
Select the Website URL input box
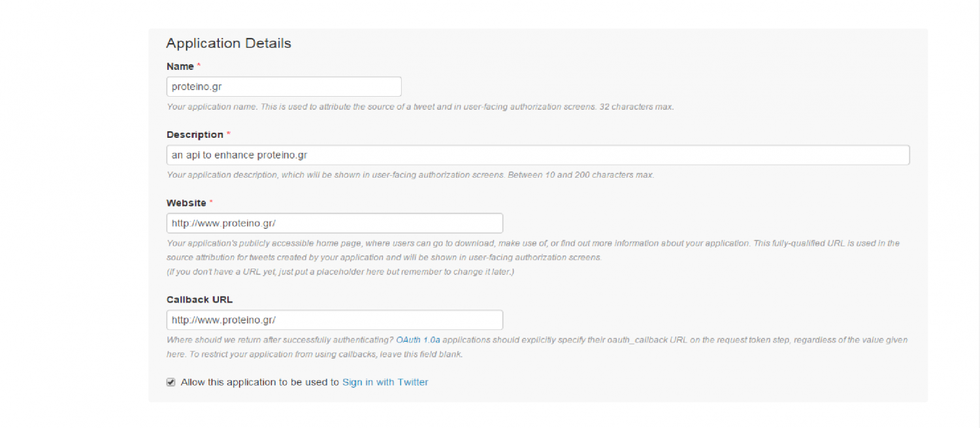click(x=335, y=223)
